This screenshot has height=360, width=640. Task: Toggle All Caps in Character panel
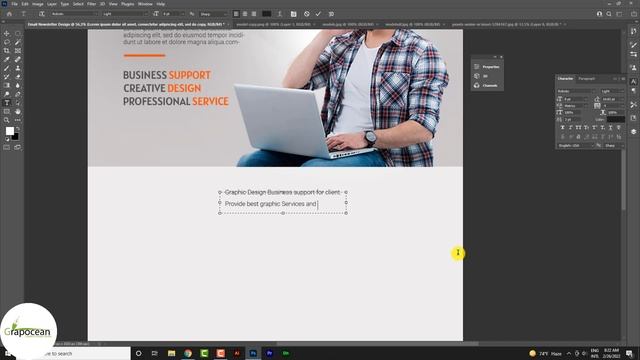tap(578, 128)
